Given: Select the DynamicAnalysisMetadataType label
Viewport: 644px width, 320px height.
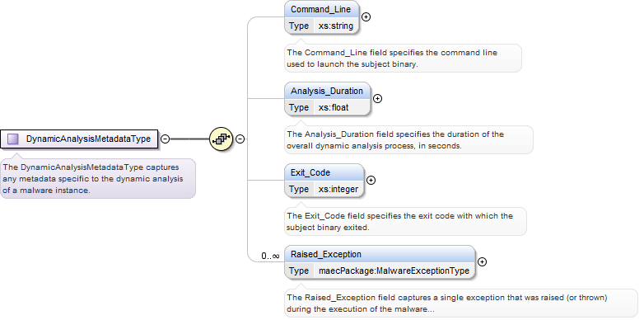Looking at the screenshot, I should coord(88,139).
